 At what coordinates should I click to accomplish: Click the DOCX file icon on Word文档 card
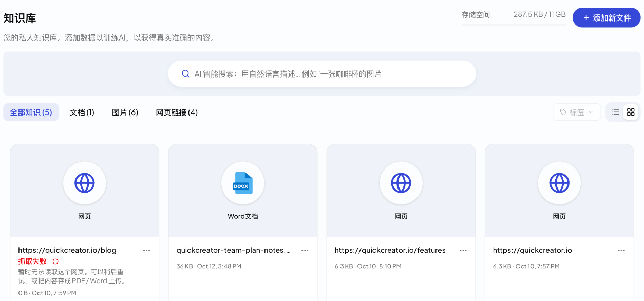tap(243, 183)
